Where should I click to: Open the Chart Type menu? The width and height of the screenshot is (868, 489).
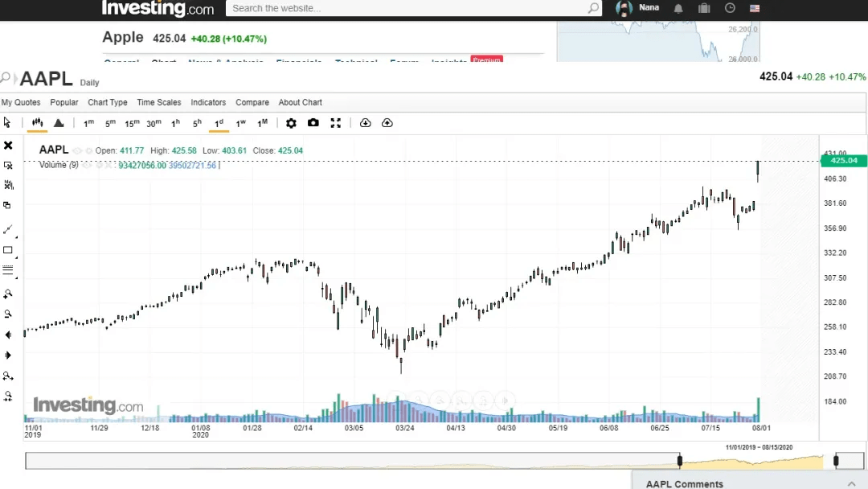[x=108, y=102]
